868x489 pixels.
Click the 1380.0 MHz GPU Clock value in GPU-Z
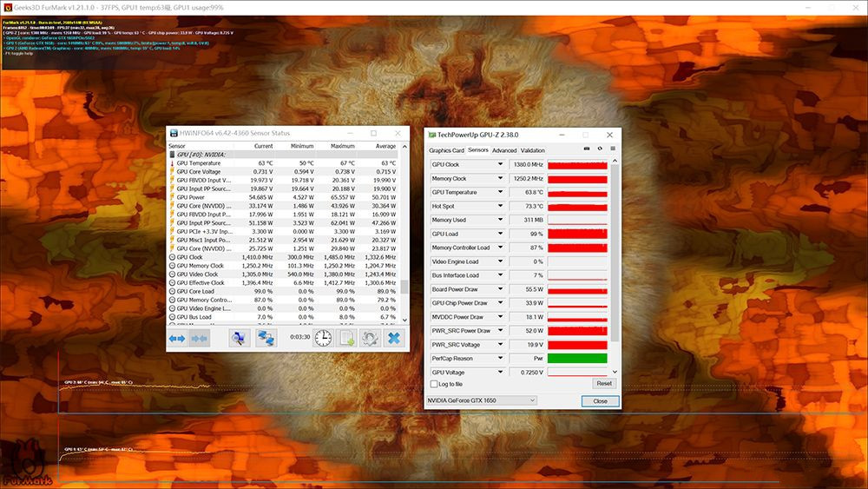pos(527,164)
